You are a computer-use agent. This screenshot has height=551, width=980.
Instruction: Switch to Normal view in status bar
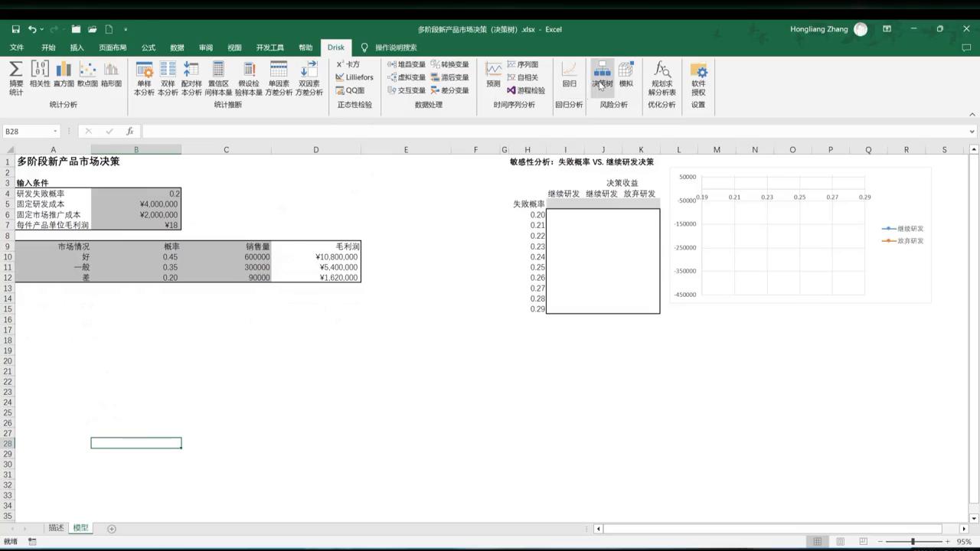(817, 542)
